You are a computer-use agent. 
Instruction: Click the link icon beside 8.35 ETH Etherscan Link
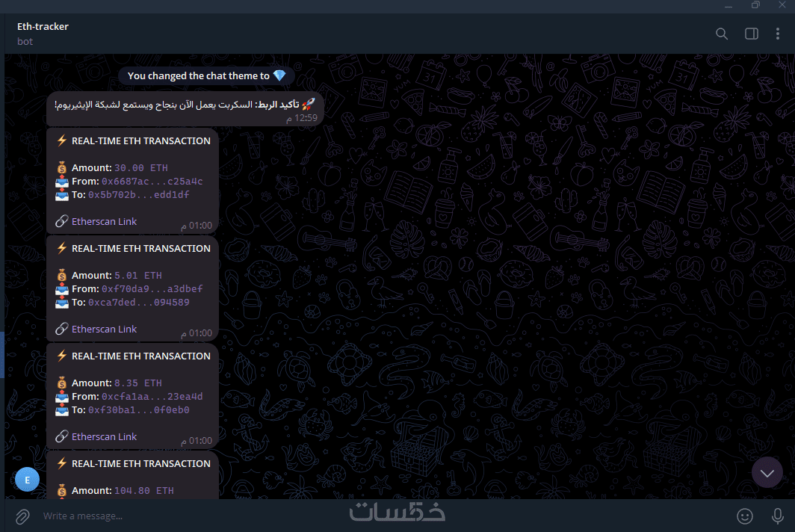click(x=62, y=436)
